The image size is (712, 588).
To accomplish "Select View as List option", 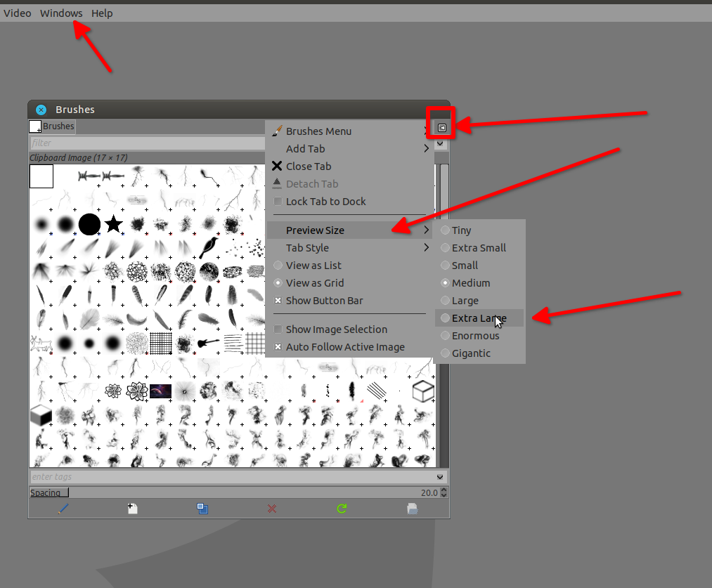I will pos(350,266).
